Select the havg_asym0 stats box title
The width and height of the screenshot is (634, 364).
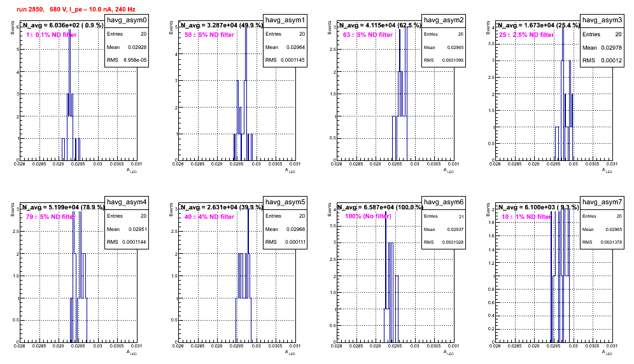pyautogui.click(x=127, y=20)
